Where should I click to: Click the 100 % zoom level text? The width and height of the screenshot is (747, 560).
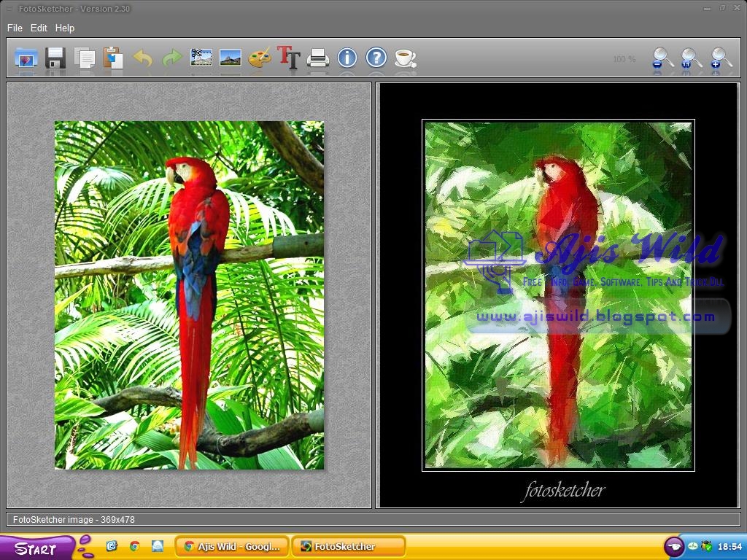[x=624, y=59]
